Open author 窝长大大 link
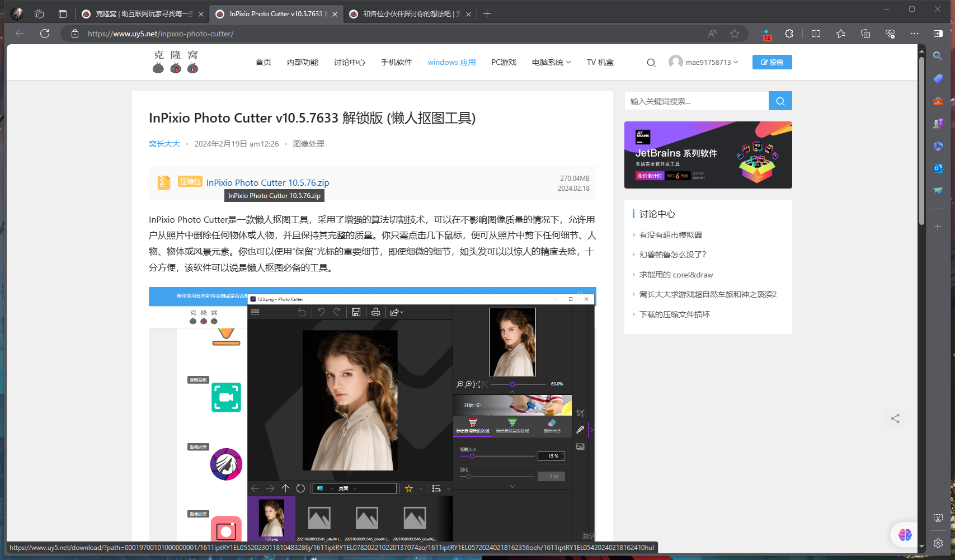 coord(164,144)
